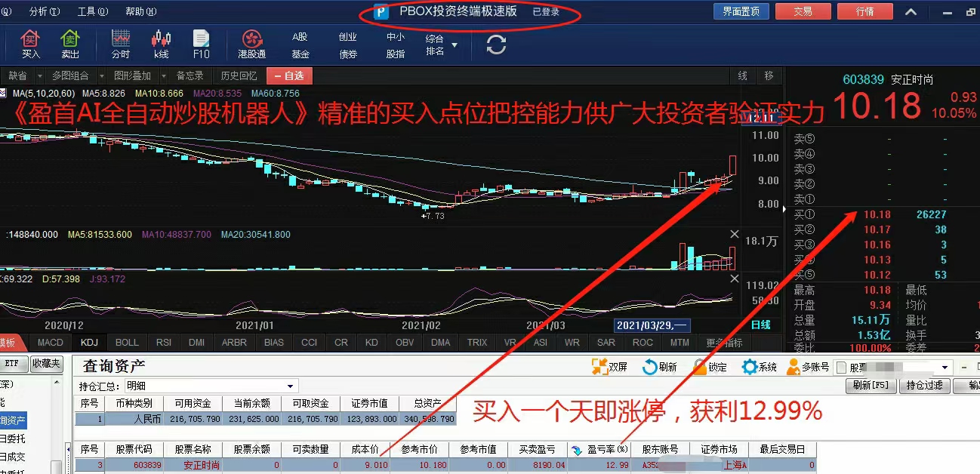Click the PBOX logo icon in the title bar
The height and width of the screenshot is (474, 980).
382,12
